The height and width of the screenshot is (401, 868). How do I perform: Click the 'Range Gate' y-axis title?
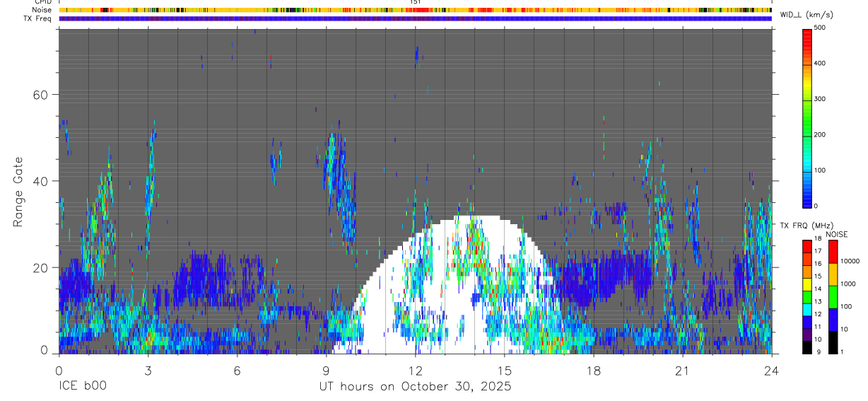click(x=18, y=192)
